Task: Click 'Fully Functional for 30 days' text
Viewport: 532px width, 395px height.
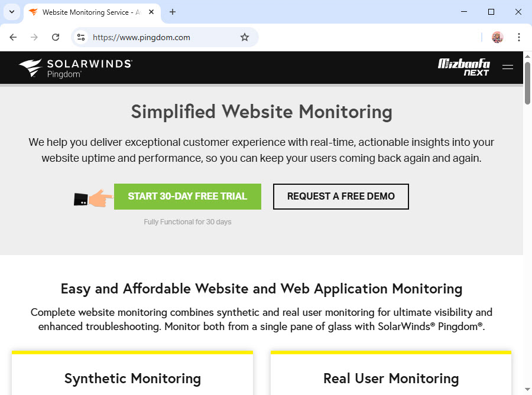Action: tap(187, 222)
